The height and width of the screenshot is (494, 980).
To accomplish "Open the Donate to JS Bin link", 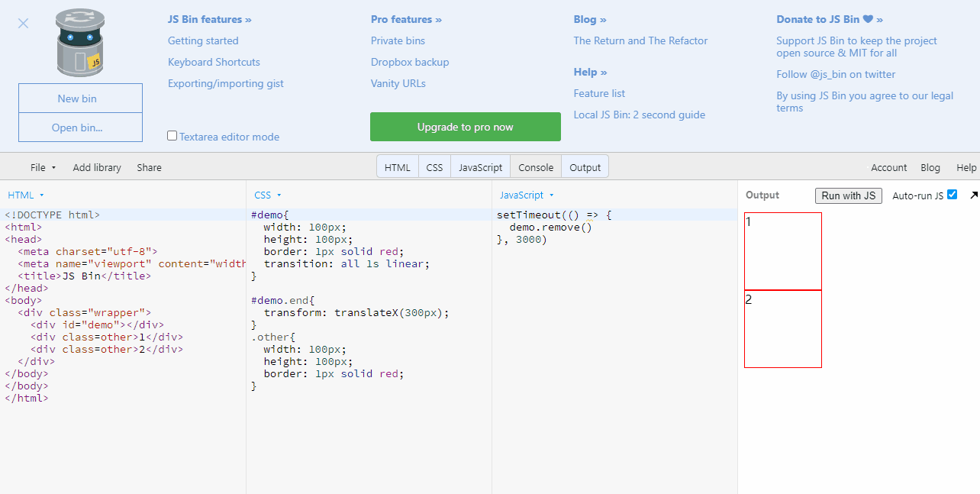I will point(830,19).
